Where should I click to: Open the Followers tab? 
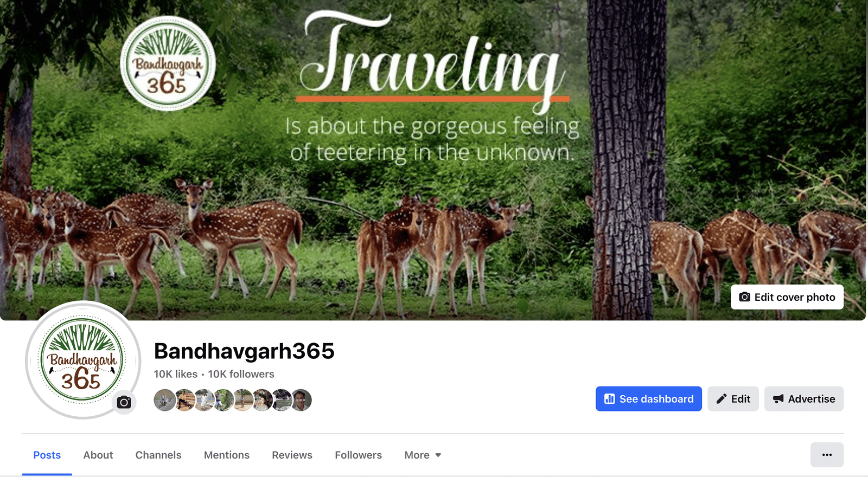358,455
